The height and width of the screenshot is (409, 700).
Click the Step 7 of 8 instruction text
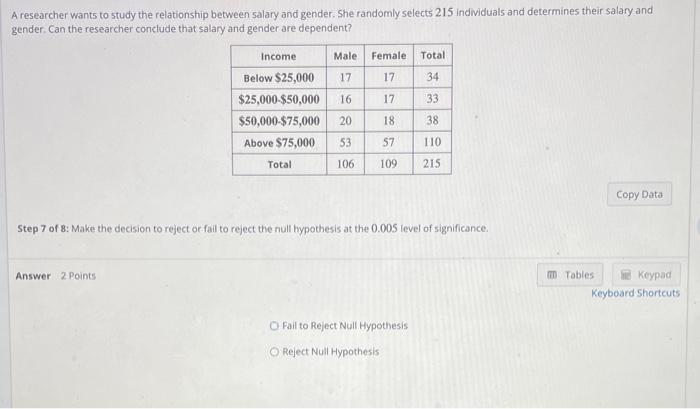coord(253,229)
